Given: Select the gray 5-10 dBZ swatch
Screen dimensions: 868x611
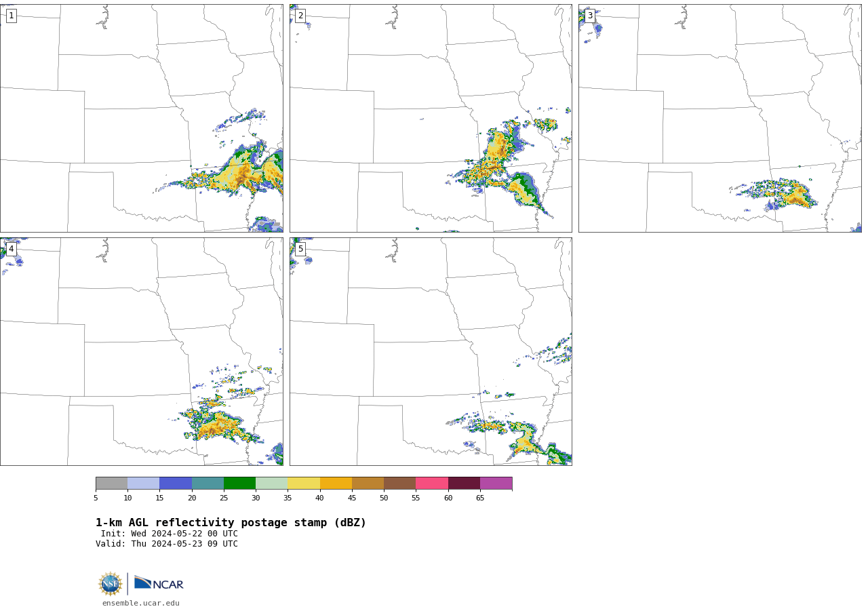Looking at the screenshot, I should tap(112, 484).
